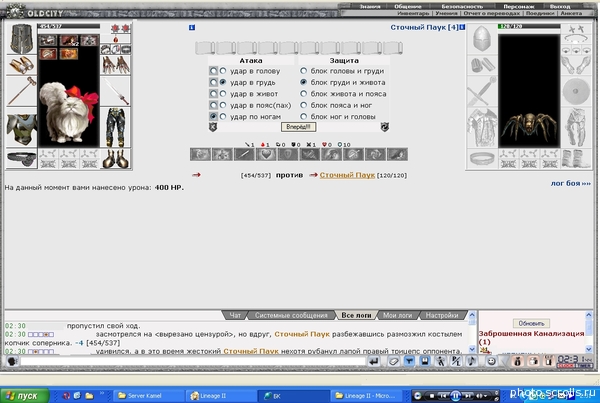Viewport: 600px width, 403px height.
Task: Choose 'блок головы и груди' defense option
Action: click(303, 71)
